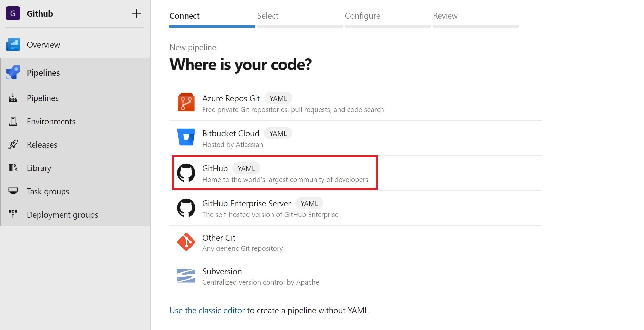Click the plus icon beside Github
Image resolution: width=644 pixels, height=330 pixels.
(136, 14)
